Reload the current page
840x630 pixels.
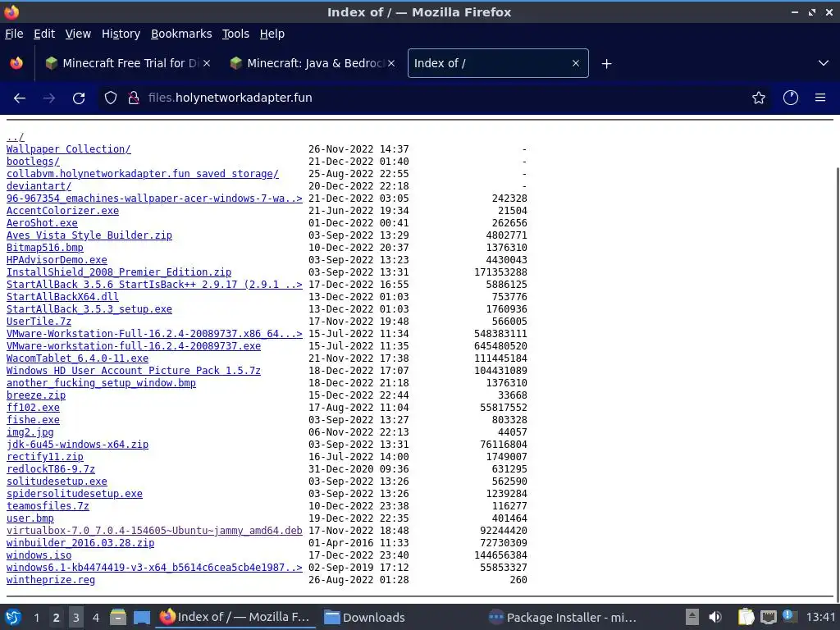79,98
